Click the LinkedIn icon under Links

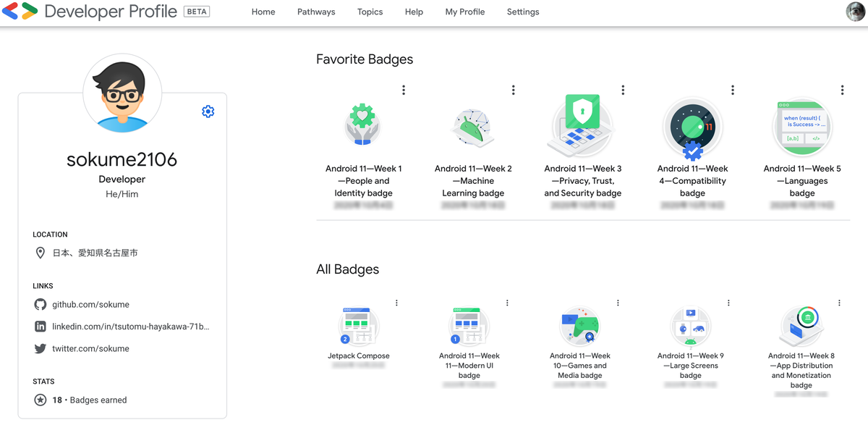click(x=41, y=327)
